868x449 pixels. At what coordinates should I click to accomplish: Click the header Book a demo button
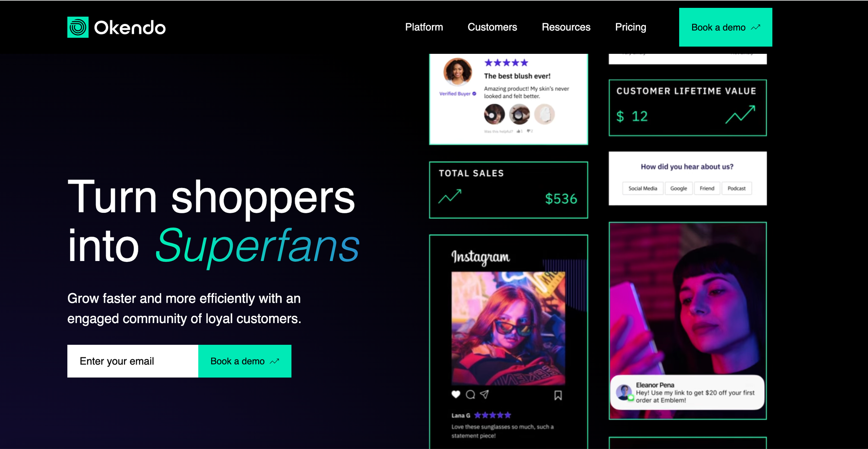point(726,27)
